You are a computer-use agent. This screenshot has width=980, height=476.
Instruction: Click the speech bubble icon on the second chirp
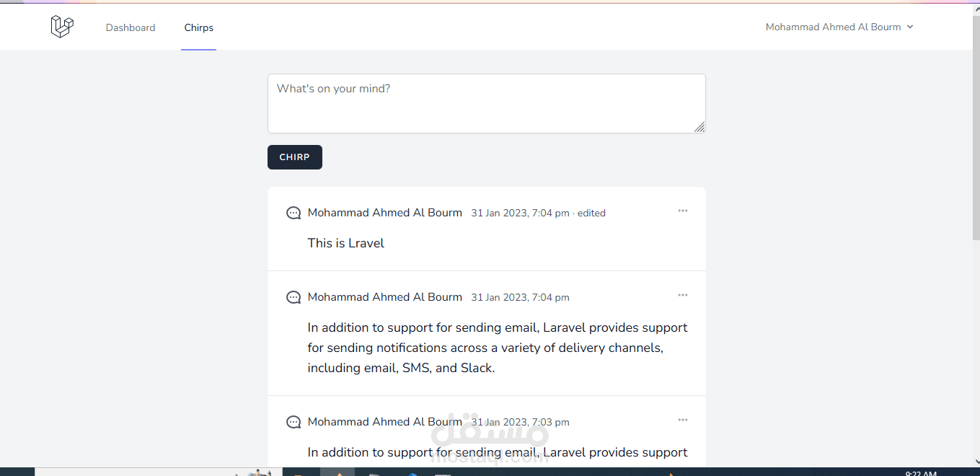293,296
